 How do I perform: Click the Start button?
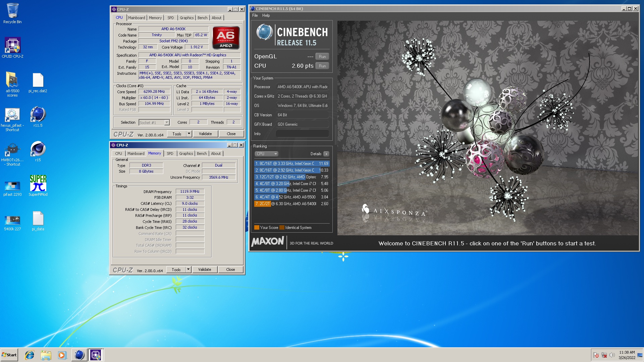tap(9, 355)
